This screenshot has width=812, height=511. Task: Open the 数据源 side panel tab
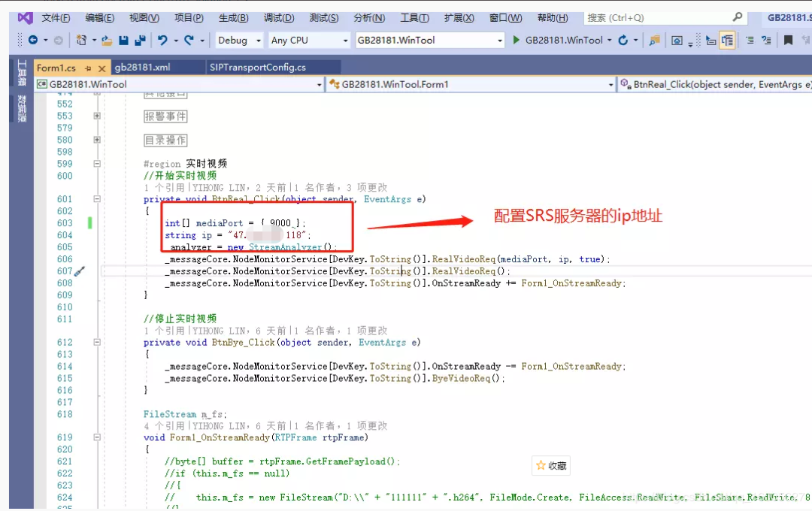[21, 107]
